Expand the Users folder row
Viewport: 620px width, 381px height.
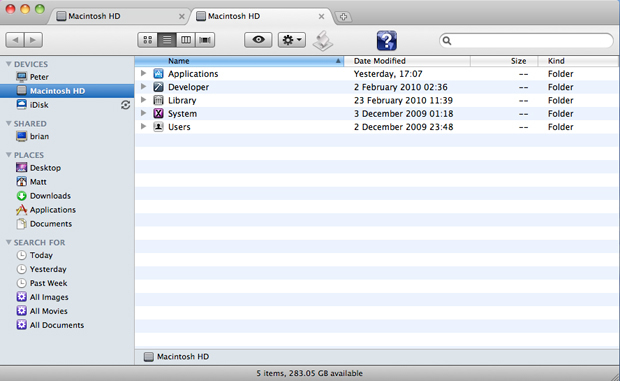pyautogui.click(x=144, y=126)
